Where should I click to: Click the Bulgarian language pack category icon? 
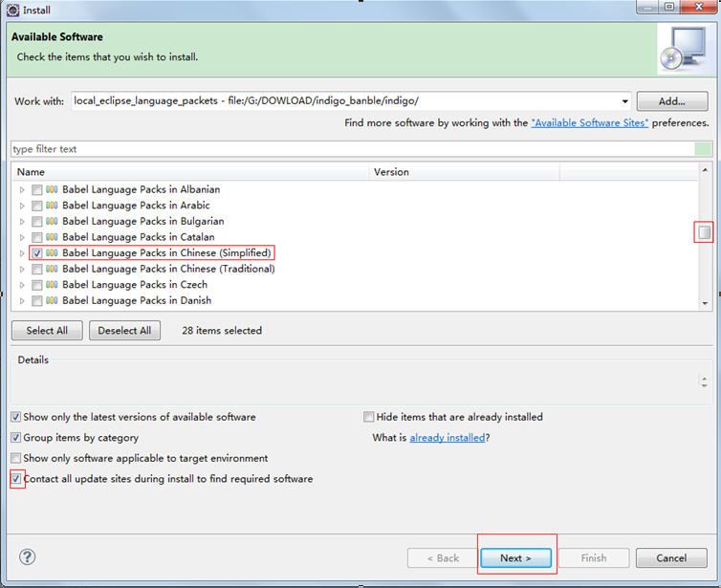(x=52, y=221)
